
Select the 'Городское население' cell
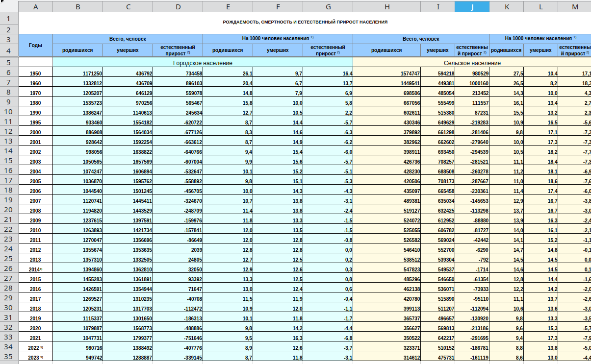(x=203, y=63)
